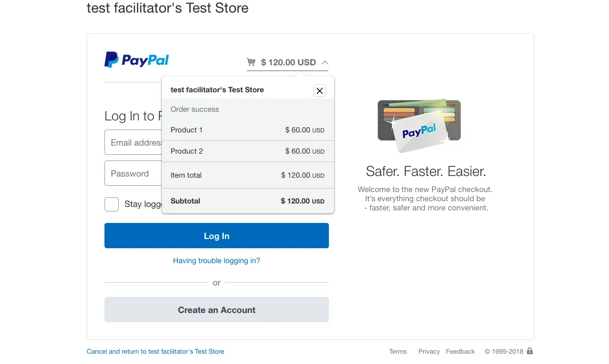This screenshot has height=364, width=609.
Task: Focus the Email address field
Action: (x=133, y=143)
